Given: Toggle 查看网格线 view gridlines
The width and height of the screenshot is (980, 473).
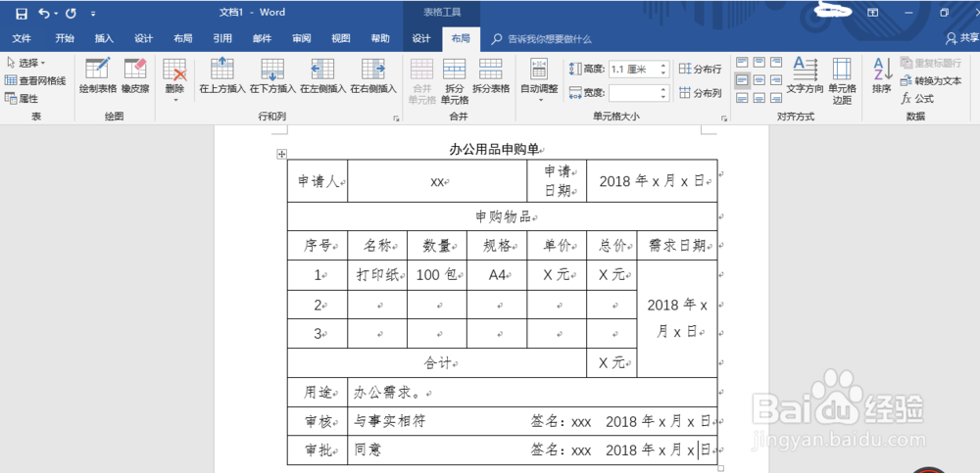Looking at the screenshot, I should [x=35, y=80].
